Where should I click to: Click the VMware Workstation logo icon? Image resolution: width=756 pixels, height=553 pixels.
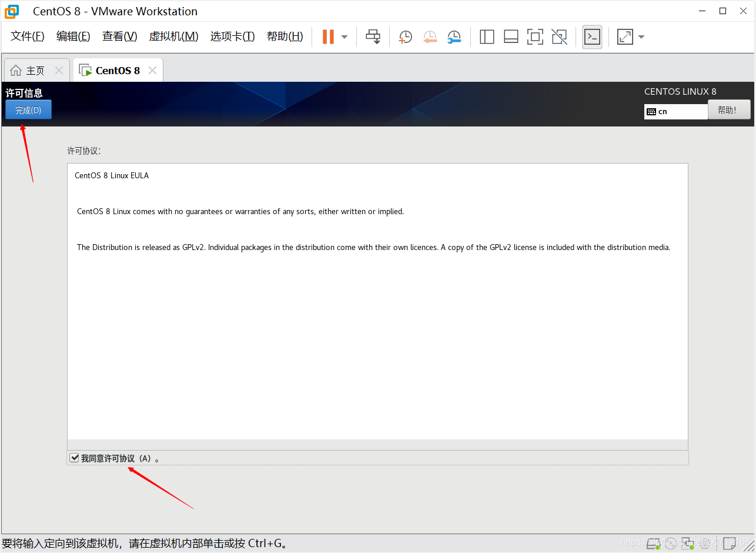pos(11,11)
